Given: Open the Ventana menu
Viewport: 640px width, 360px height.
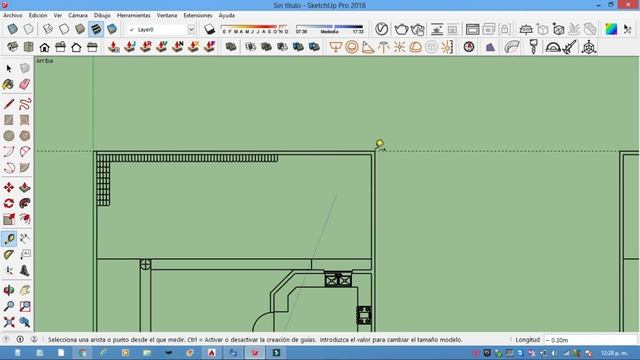Looking at the screenshot, I should (167, 15).
